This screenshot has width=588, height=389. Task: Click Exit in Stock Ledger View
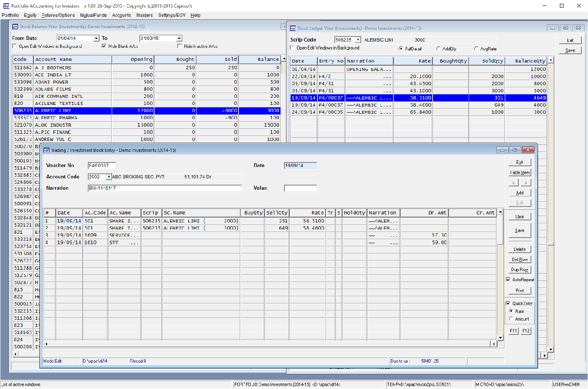click(570, 40)
